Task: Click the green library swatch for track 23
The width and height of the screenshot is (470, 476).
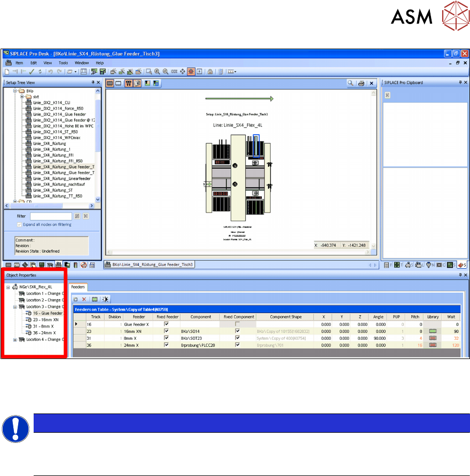Action: tap(433, 331)
